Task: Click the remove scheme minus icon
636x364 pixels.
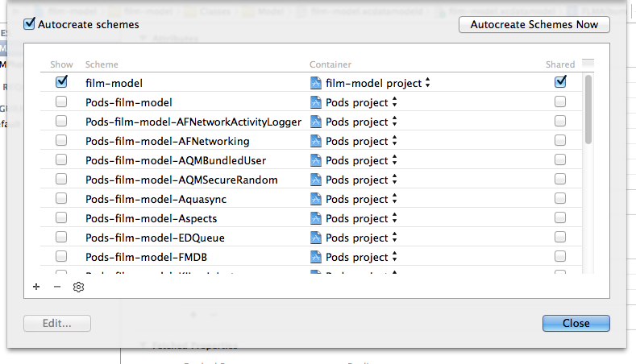Action: coord(57,287)
